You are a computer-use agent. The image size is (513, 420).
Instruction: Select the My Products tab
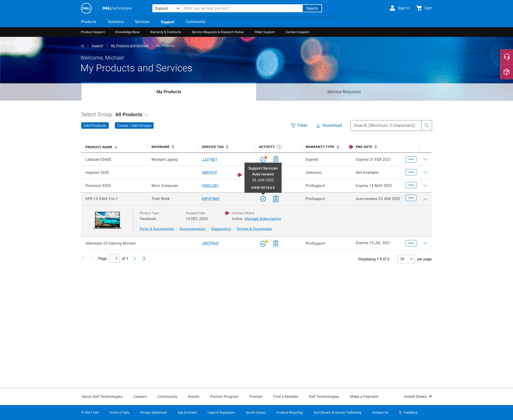pyautogui.click(x=169, y=92)
